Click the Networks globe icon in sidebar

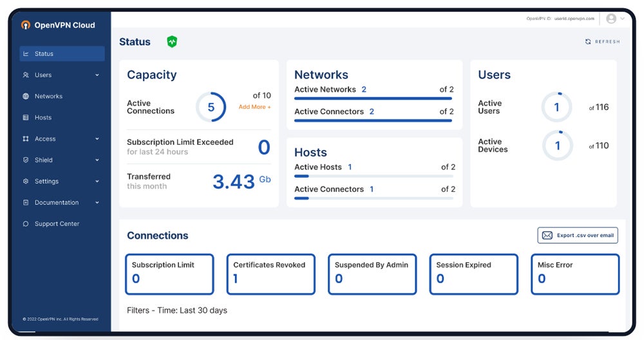[x=26, y=97]
